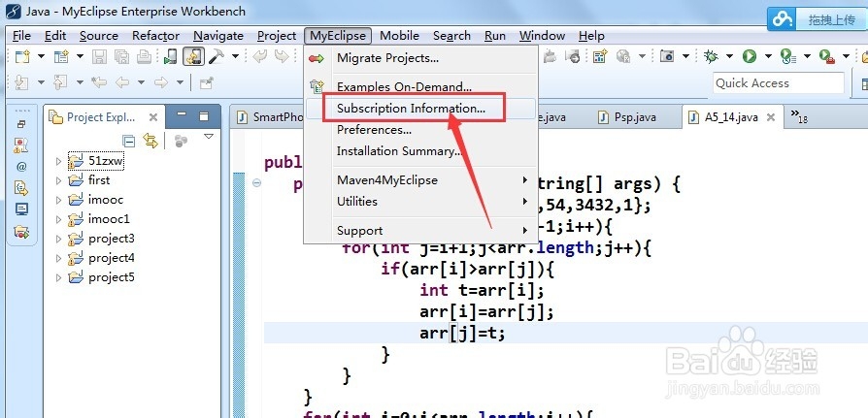Click the Undo arrow icon
This screenshot has width=868, height=418.
259,56
